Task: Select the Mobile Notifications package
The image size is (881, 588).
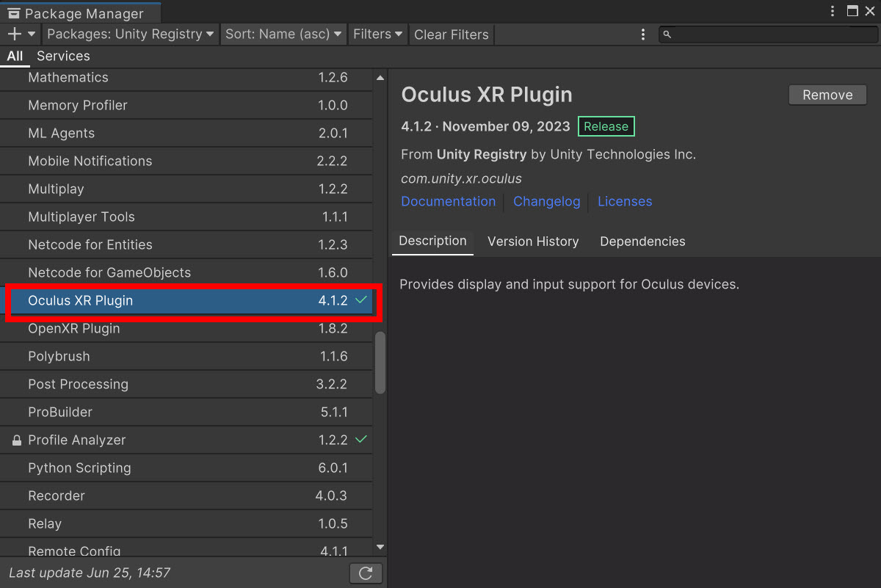Action: point(186,161)
